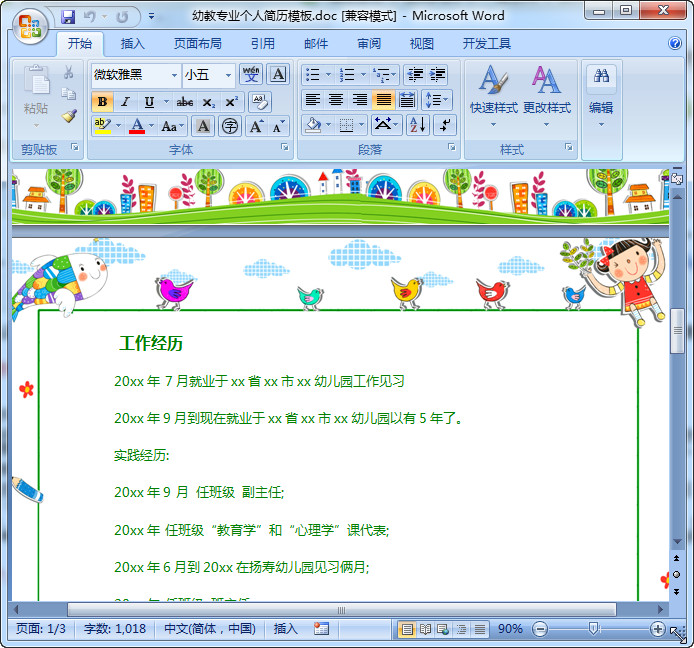Click the 粘贴 paste button
The image size is (694, 648).
[36, 96]
